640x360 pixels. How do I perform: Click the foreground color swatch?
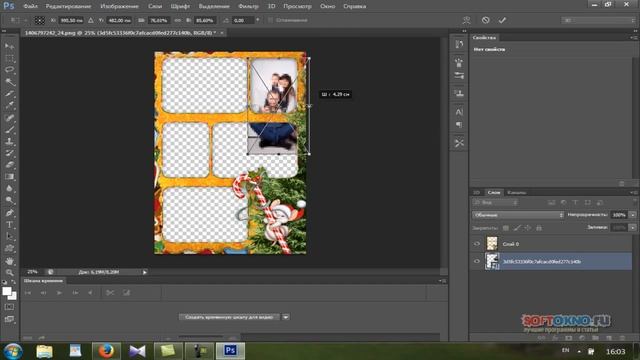[7, 291]
